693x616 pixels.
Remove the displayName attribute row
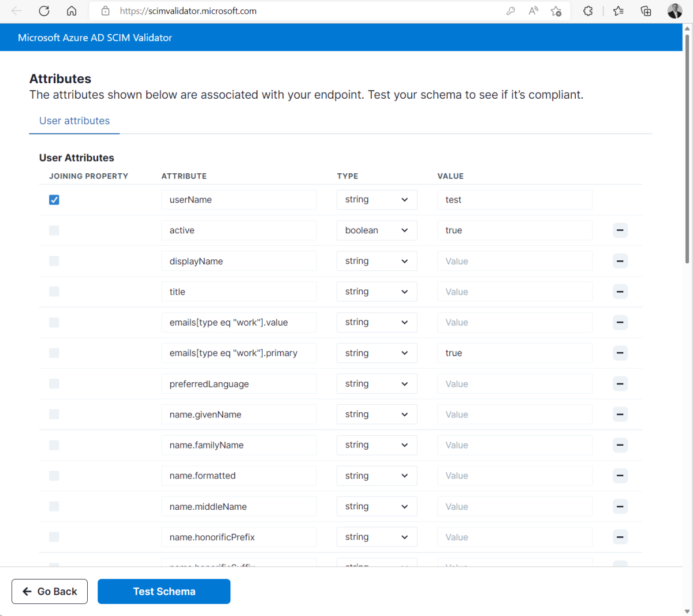click(x=620, y=261)
